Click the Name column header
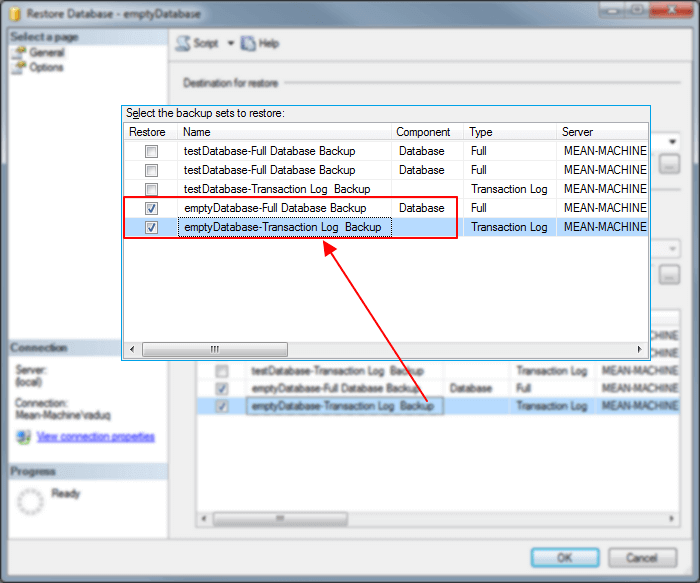The width and height of the screenshot is (700, 583). pos(284,132)
